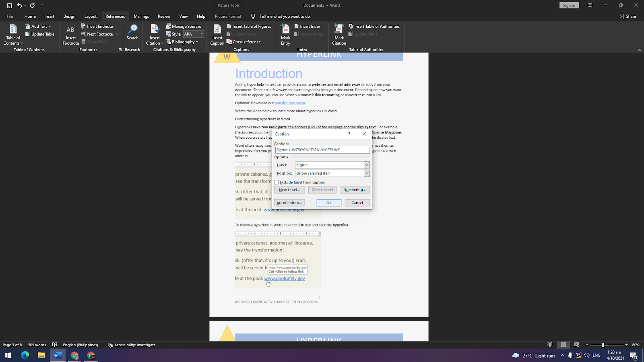Click the Share button
This screenshot has height=362, width=644.
click(x=628, y=16)
